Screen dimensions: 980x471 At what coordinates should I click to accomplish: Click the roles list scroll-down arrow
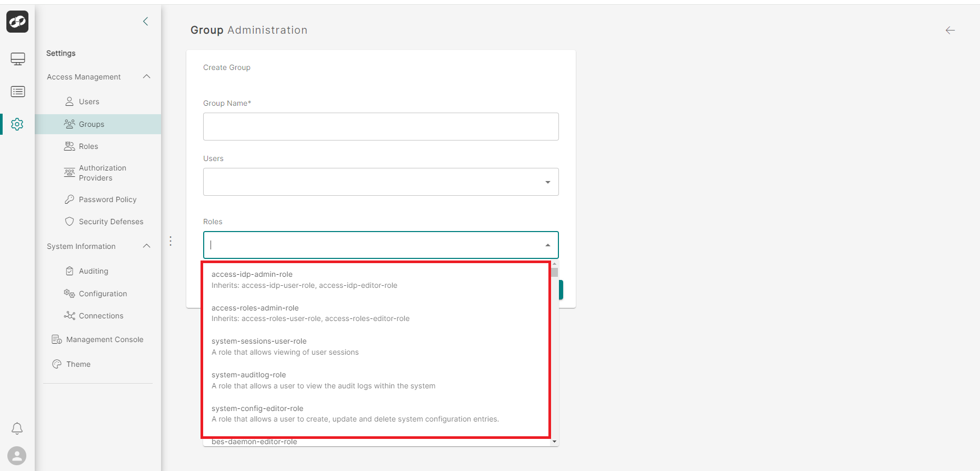pyautogui.click(x=555, y=442)
